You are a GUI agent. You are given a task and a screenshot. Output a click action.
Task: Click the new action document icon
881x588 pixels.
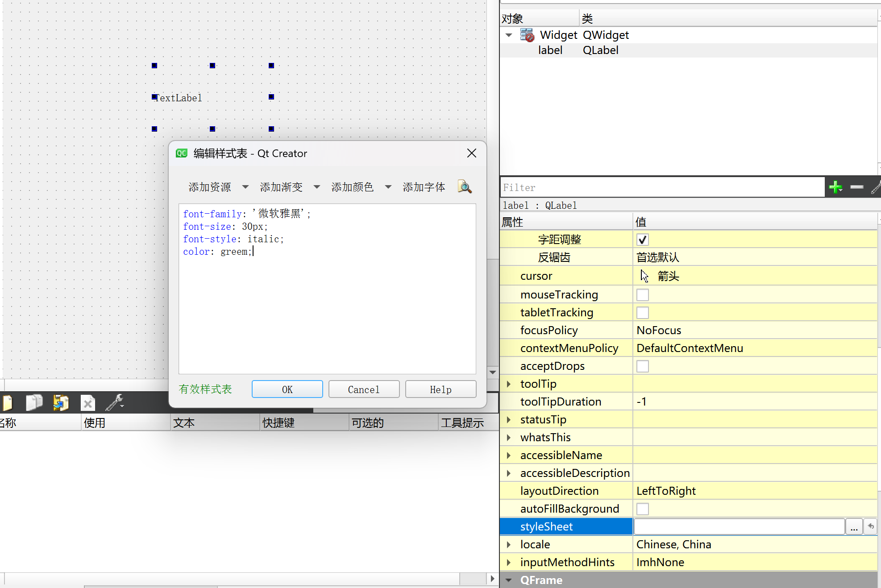(7, 403)
